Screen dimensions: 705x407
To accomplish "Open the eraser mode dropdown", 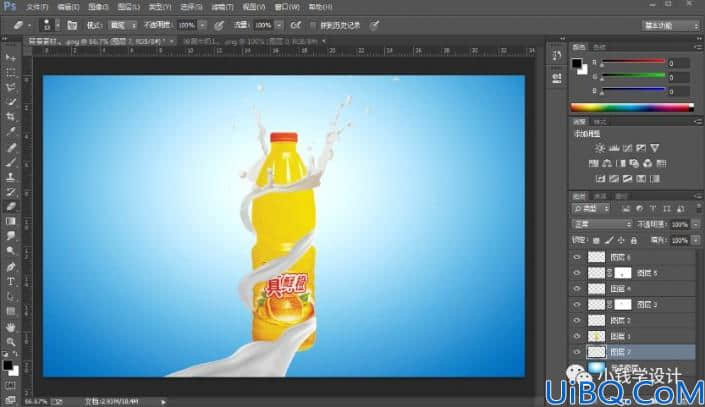I will coord(124,26).
